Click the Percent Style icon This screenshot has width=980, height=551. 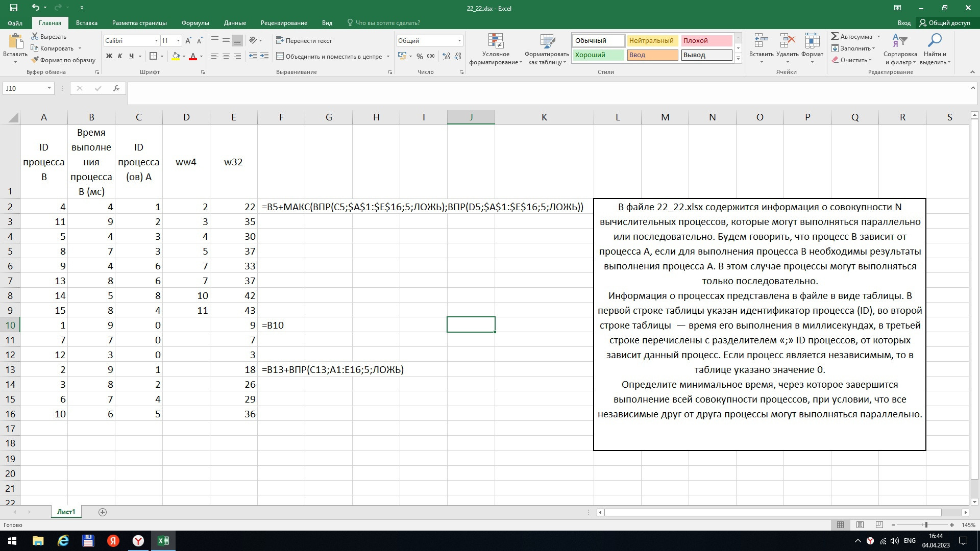pos(420,56)
